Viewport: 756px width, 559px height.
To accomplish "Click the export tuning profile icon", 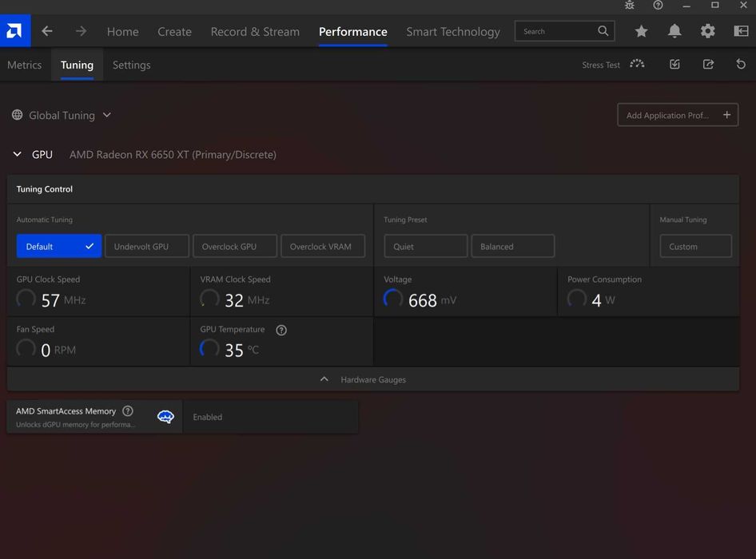I will point(708,65).
